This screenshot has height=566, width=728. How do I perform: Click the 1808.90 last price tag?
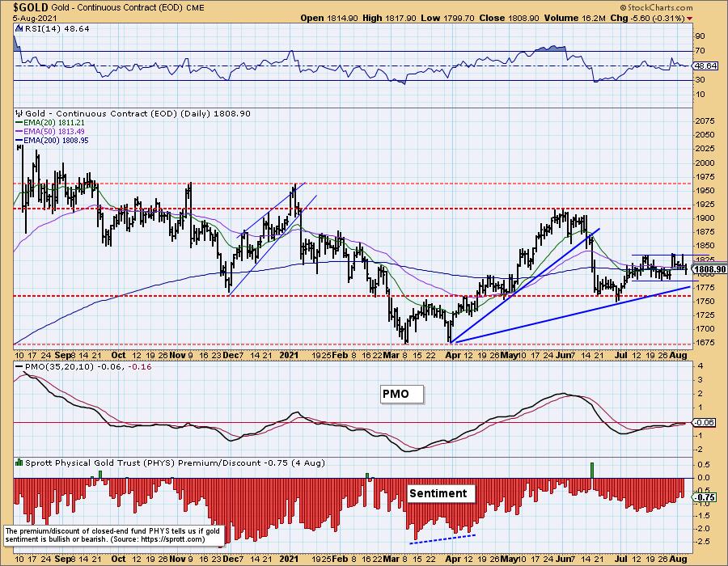pos(710,269)
